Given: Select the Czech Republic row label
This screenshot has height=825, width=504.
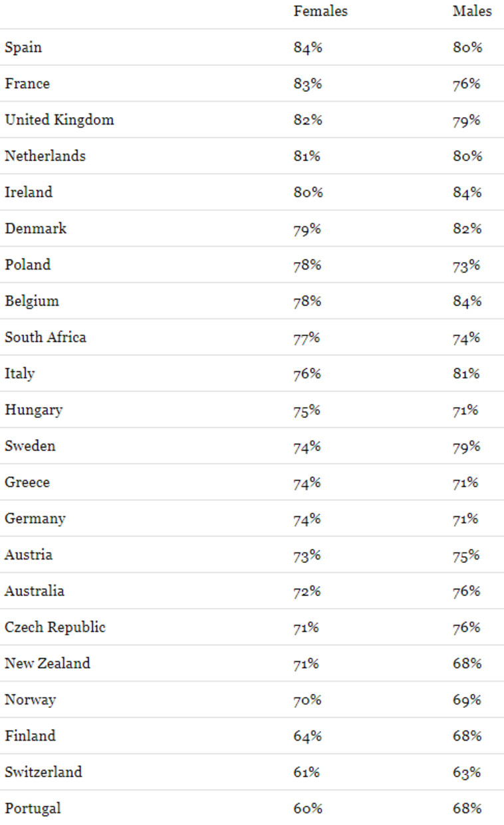Looking at the screenshot, I should tap(55, 627).
